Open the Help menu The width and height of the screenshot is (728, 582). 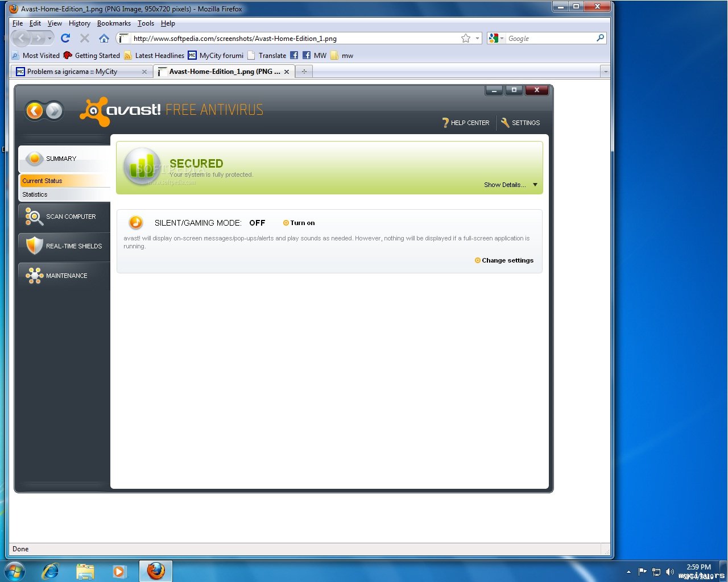click(168, 23)
